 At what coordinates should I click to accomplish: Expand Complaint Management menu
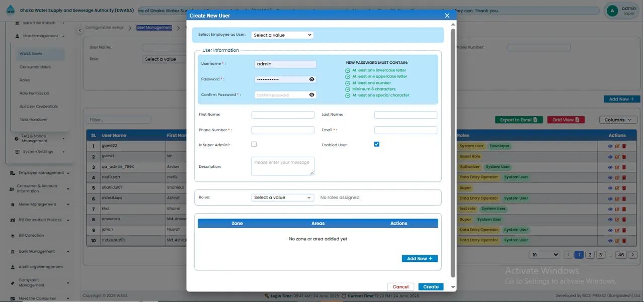[40, 282]
